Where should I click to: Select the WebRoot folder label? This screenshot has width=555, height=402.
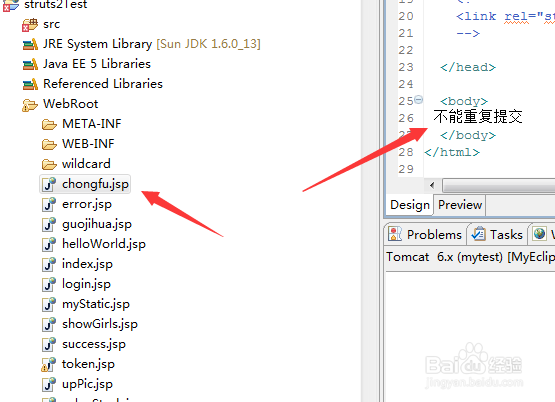coord(70,104)
